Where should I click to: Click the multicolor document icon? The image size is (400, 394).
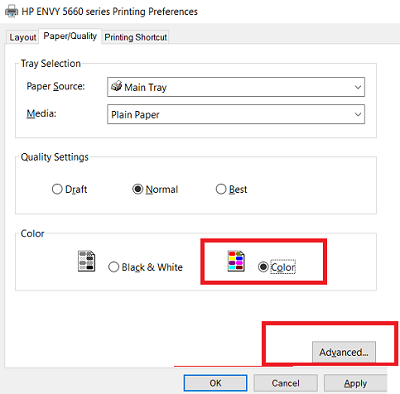coord(236,261)
